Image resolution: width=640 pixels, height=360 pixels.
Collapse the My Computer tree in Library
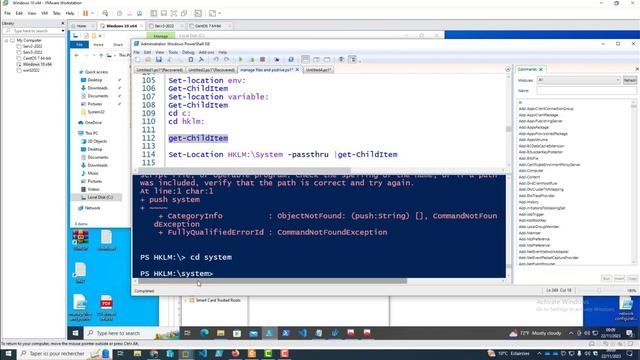click(6, 40)
